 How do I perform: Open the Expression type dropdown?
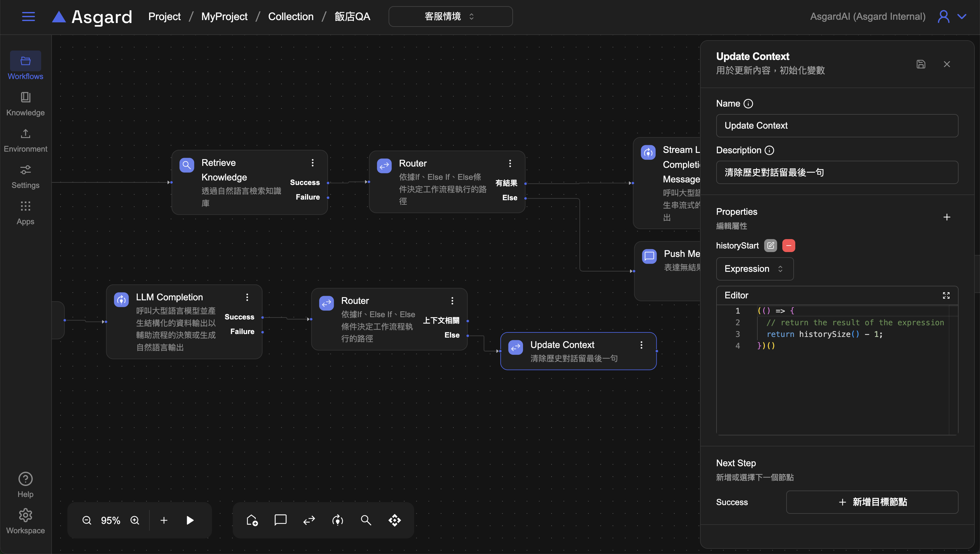754,269
